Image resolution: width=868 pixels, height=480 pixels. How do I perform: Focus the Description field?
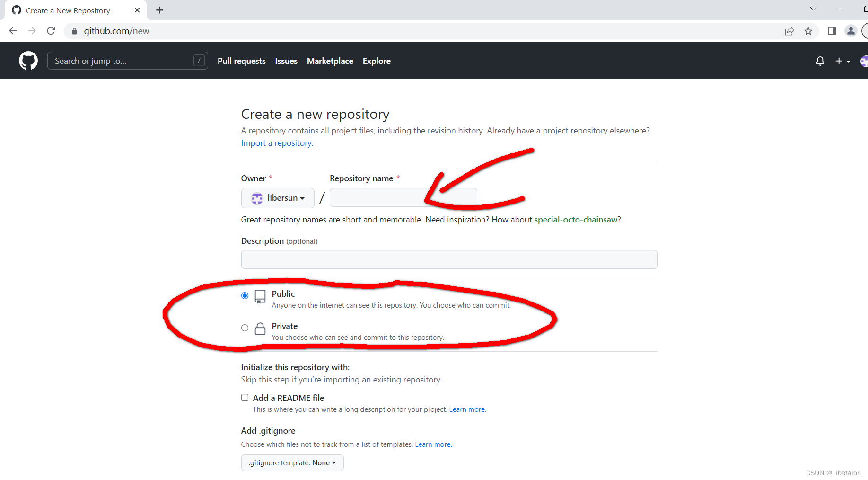pos(449,259)
